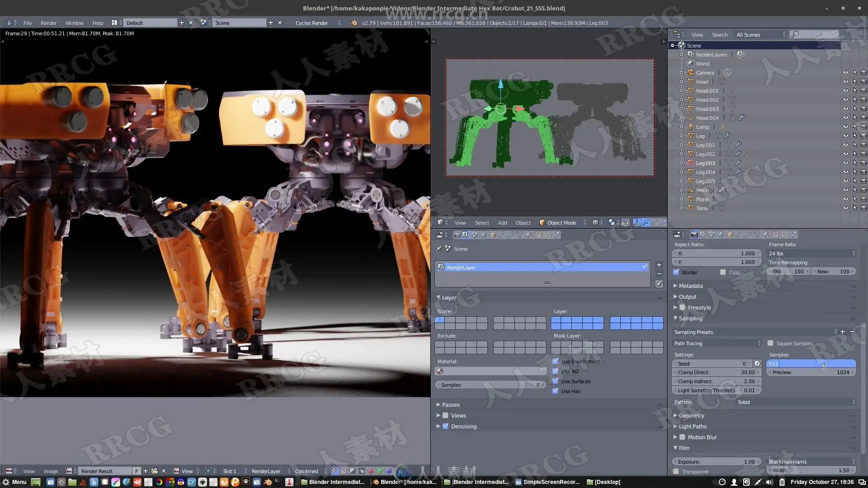868x488 pixels.
Task: Hide the Camera object in outliner
Action: pyautogui.click(x=845, y=73)
